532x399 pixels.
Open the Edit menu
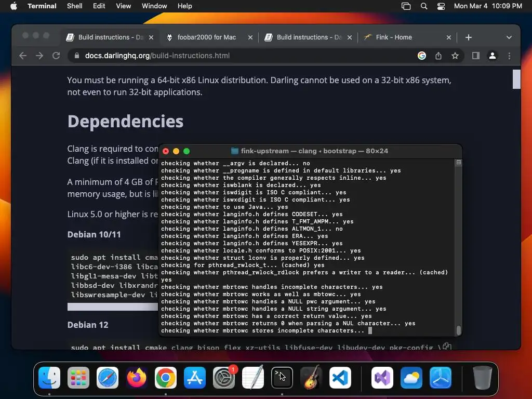point(99,6)
